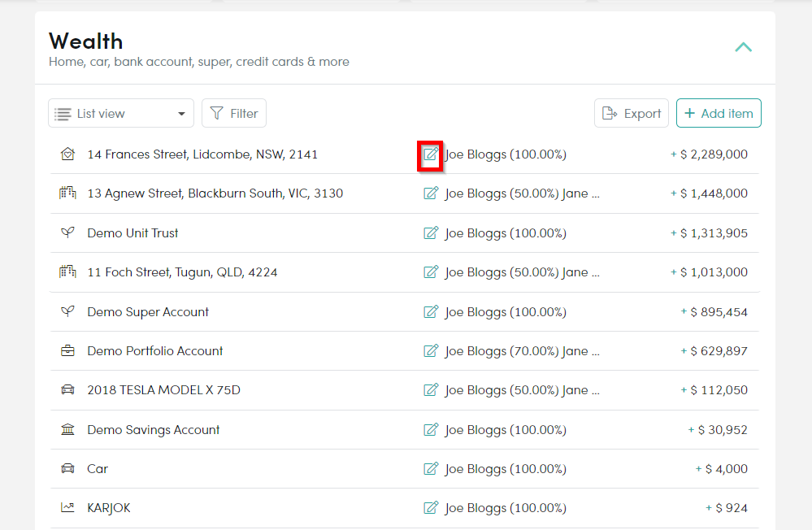The image size is (812, 530).
Task: Open 14 Frances Street, Lidcombe property
Action: click(202, 154)
